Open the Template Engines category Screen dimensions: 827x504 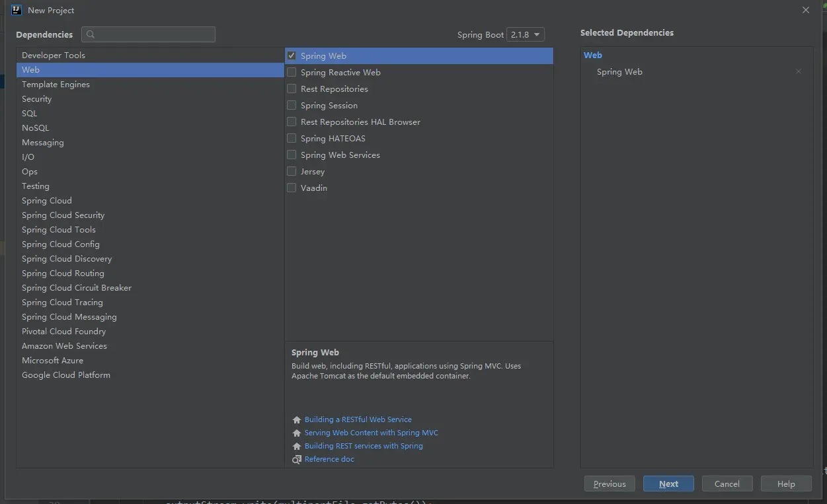click(150, 85)
